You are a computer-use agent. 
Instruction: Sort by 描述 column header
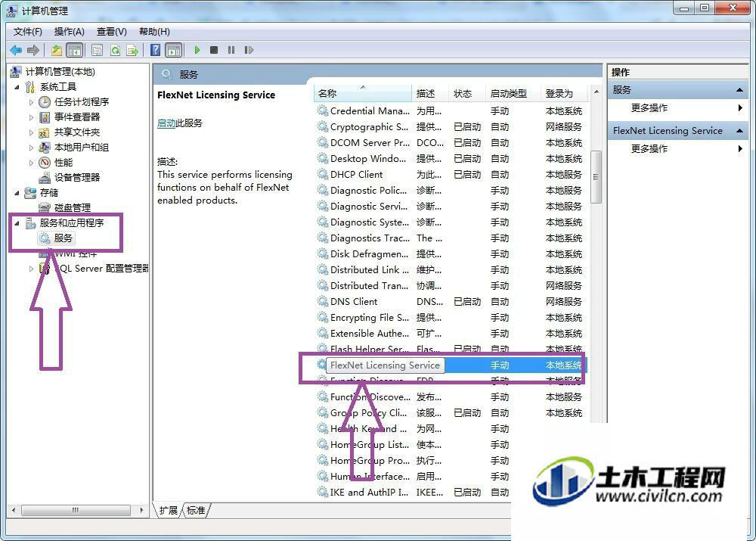click(x=431, y=93)
